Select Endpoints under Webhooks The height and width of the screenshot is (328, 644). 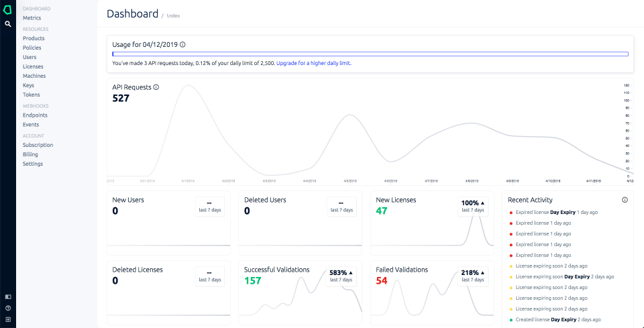point(35,115)
